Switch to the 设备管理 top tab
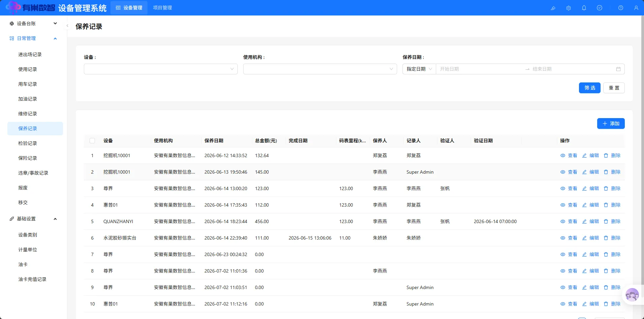 [x=129, y=8]
